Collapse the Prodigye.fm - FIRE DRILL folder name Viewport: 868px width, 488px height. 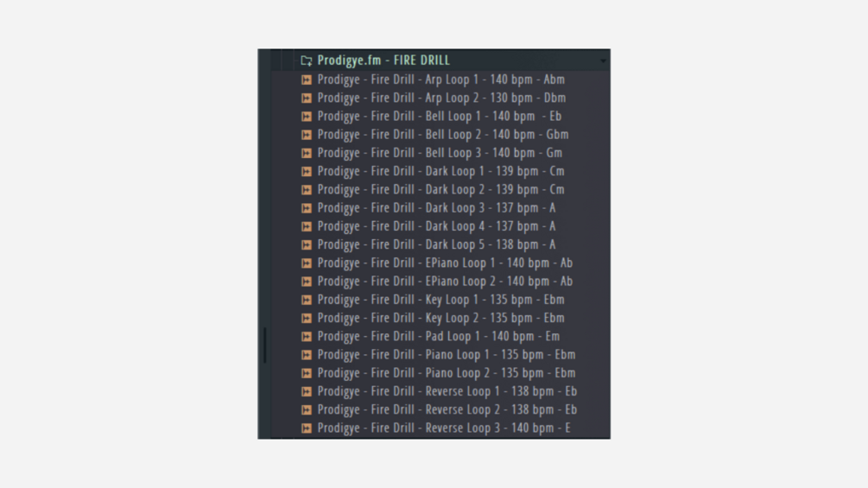[x=383, y=60]
